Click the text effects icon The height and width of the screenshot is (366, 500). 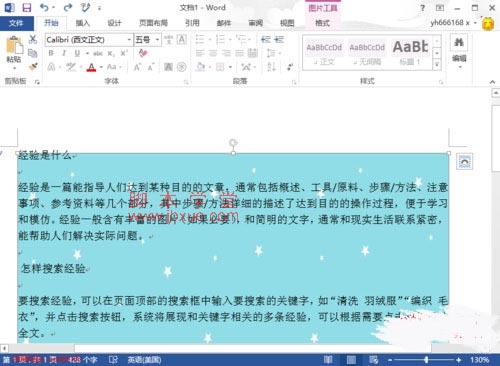click(x=51, y=67)
